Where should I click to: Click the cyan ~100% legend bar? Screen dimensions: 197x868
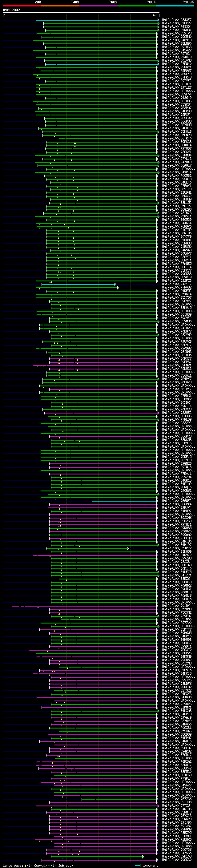click(x=175, y=6)
